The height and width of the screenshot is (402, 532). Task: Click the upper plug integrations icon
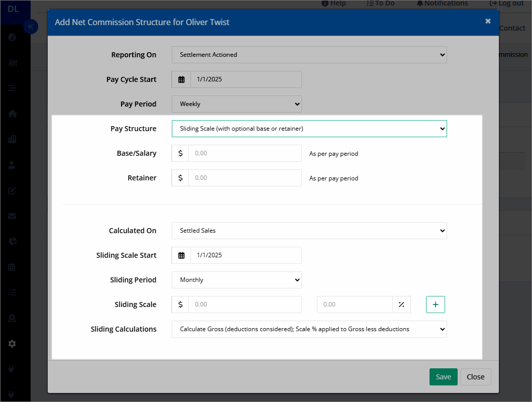pos(11,369)
